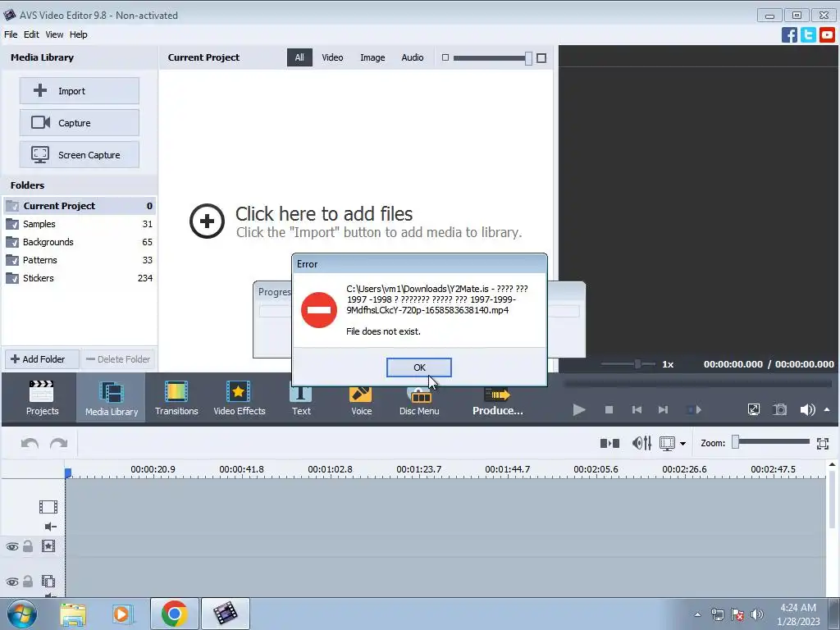
Task: Open the AVS YouTube page icon
Action: click(827, 34)
